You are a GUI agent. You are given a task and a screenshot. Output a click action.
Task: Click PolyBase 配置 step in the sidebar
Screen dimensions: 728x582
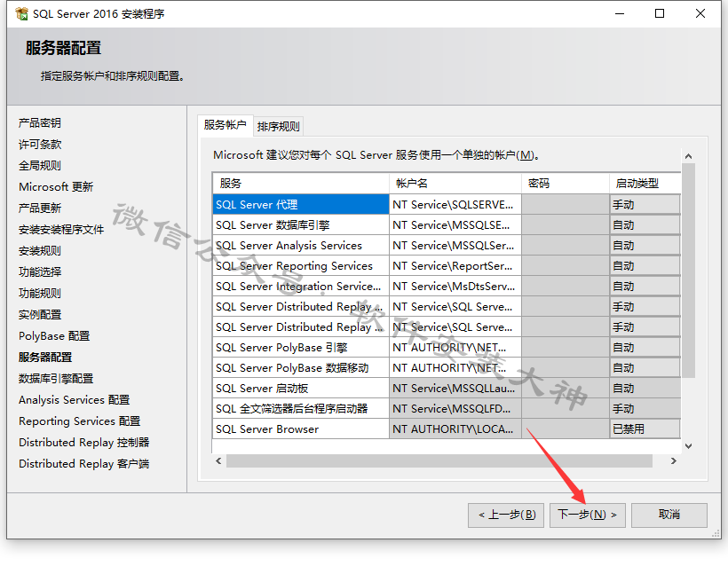(x=54, y=336)
